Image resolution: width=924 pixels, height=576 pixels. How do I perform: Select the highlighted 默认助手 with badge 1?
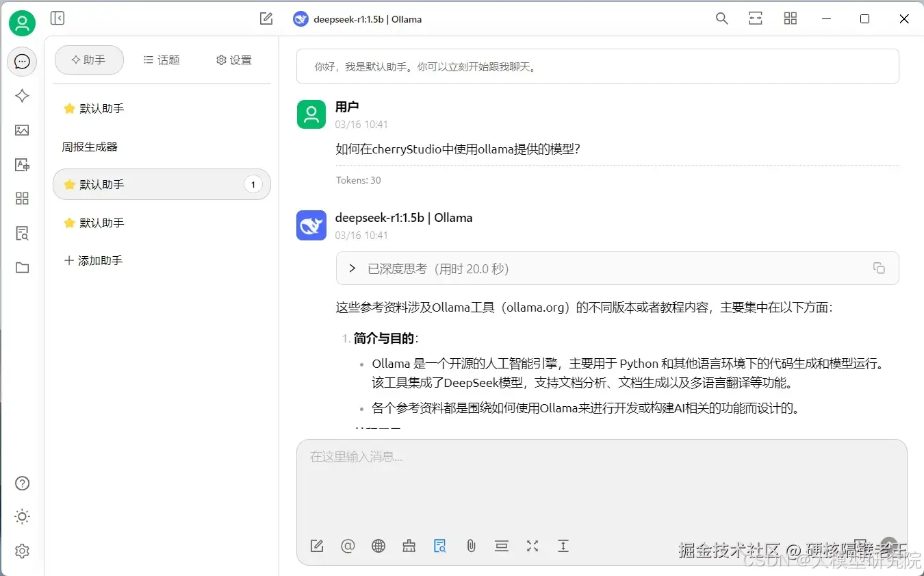162,184
